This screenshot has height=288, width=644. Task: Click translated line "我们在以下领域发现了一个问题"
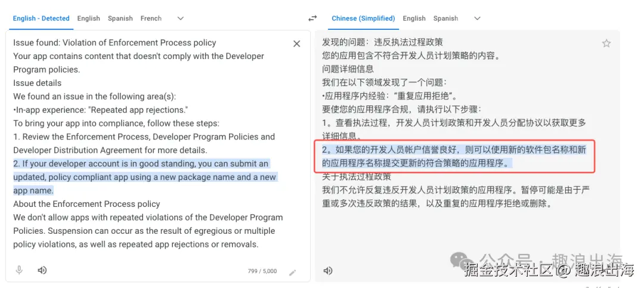[x=385, y=82]
